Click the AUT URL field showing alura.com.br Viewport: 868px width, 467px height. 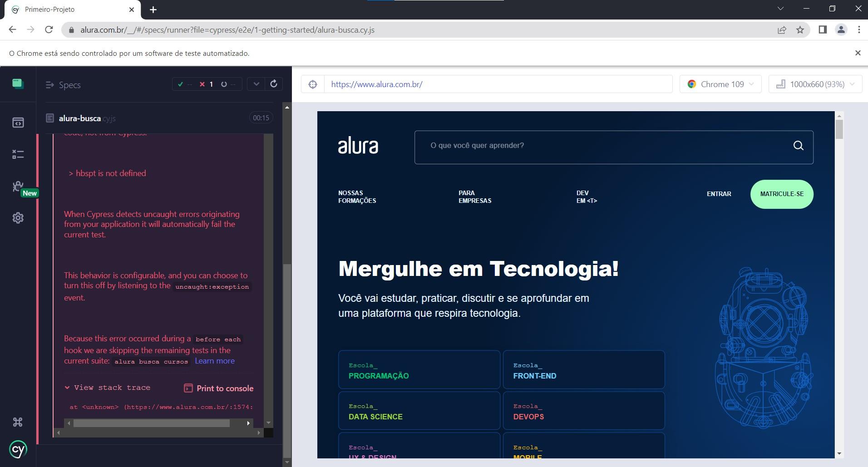click(x=498, y=84)
